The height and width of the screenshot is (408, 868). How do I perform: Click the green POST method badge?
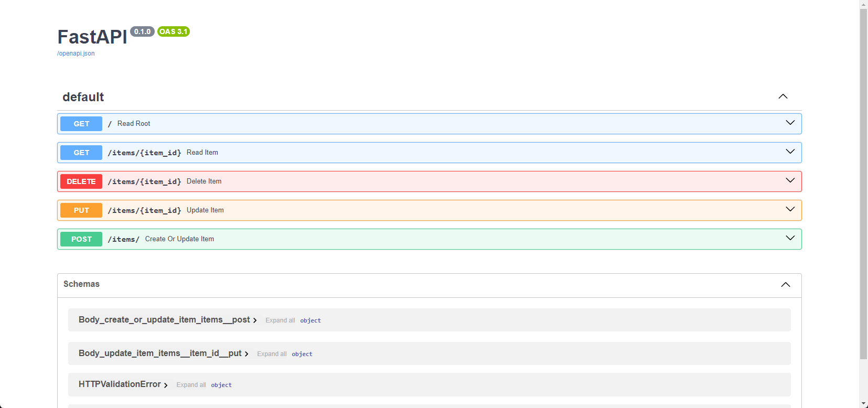tap(81, 239)
